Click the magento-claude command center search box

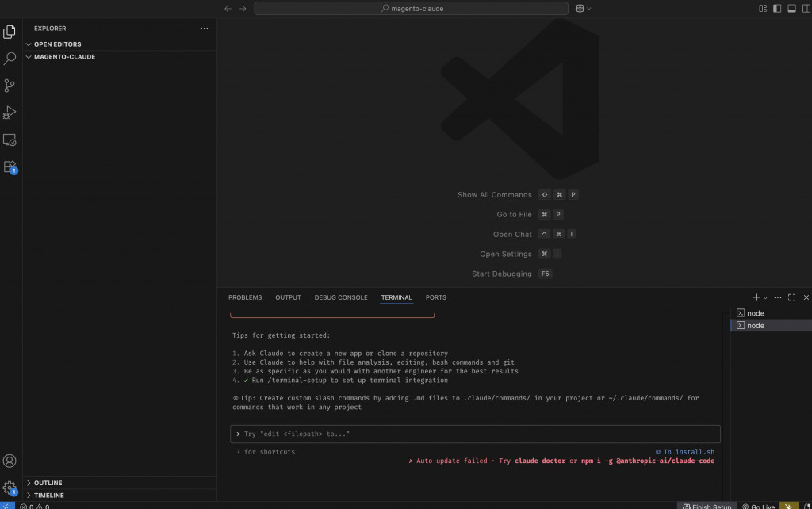coord(412,8)
